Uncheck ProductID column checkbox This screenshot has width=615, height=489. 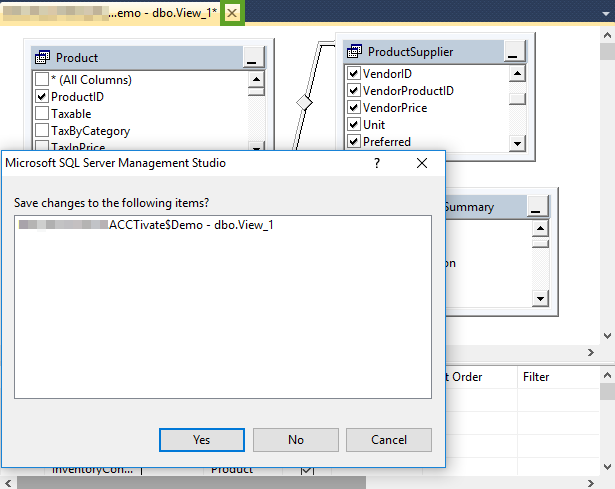tap(42, 96)
